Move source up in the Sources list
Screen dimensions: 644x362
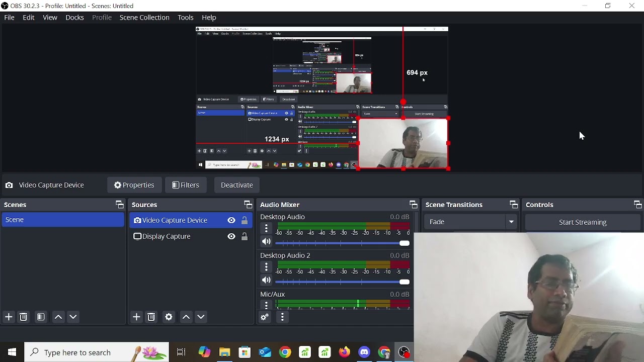(186, 317)
